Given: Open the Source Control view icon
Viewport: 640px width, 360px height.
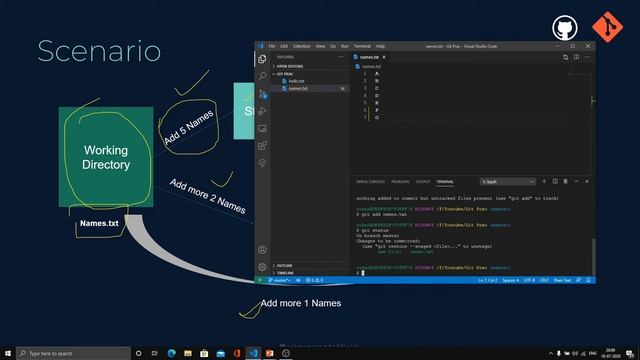Looking at the screenshot, I should coord(262,94).
